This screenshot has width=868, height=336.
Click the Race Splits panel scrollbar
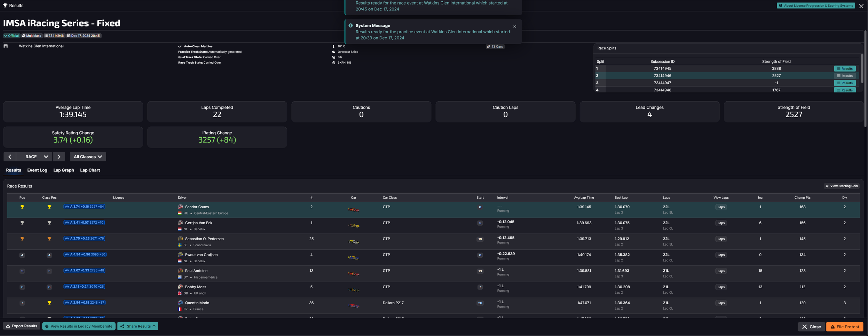pyautogui.click(x=862, y=69)
